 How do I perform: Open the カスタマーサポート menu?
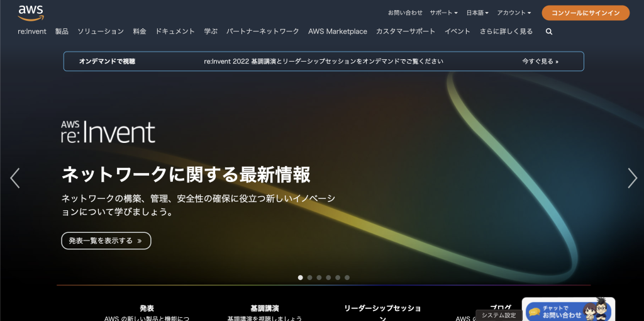pos(406,31)
